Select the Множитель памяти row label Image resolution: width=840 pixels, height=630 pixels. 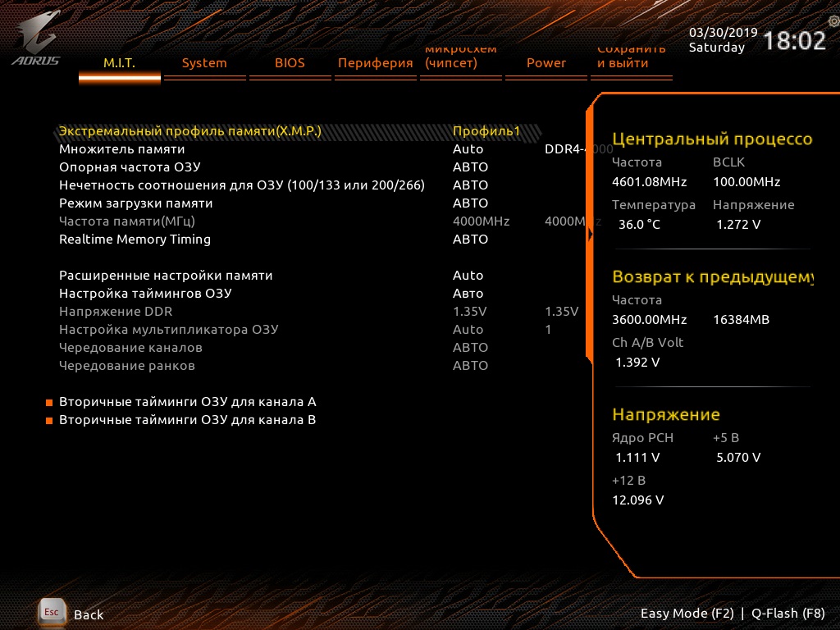point(122,149)
